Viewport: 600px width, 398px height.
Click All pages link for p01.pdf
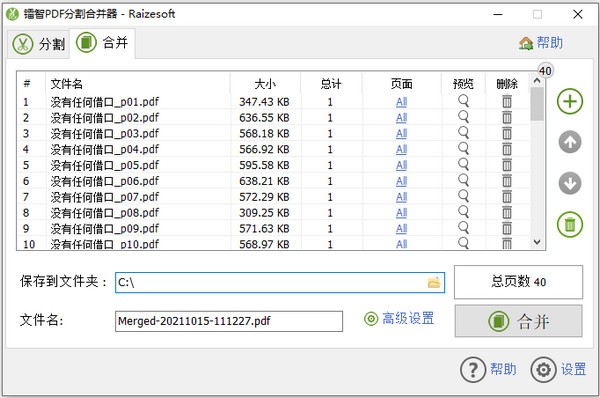point(401,102)
